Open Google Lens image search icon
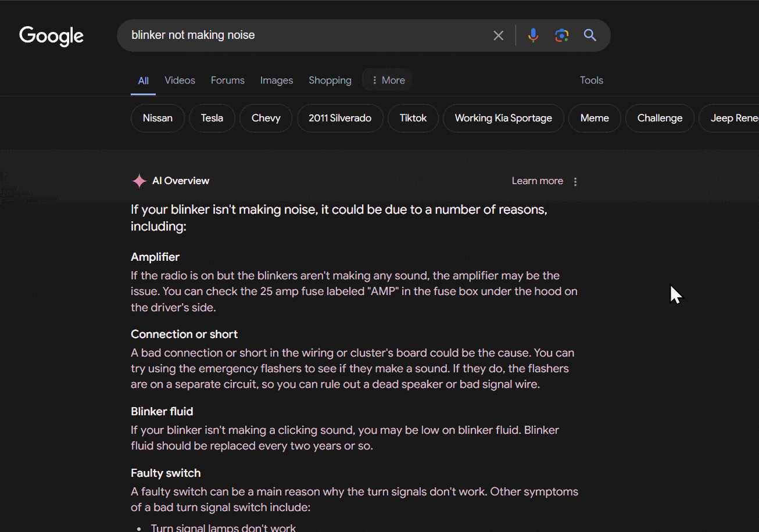Image resolution: width=759 pixels, height=532 pixels. click(x=561, y=35)
